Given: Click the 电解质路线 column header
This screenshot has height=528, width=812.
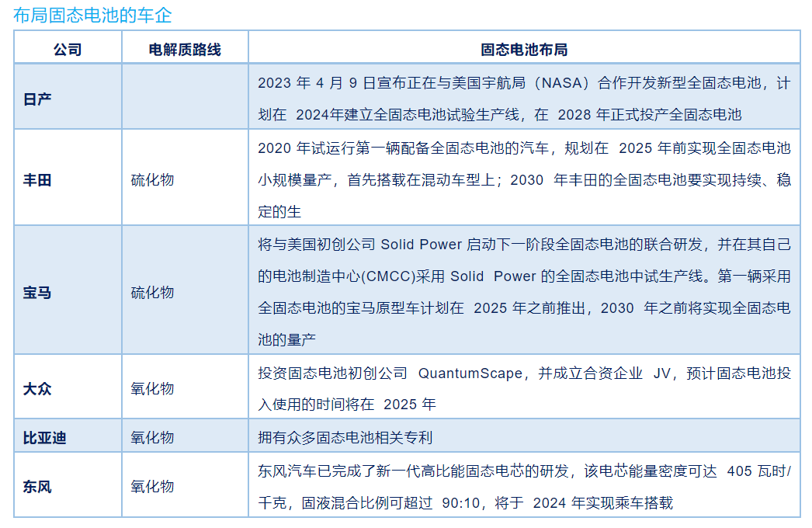Looking at the screenshot, I should coord(185,50).
